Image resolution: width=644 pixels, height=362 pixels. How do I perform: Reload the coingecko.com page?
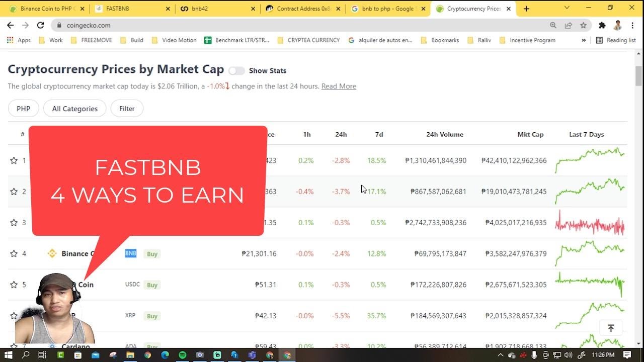click(x=41, y=25)
